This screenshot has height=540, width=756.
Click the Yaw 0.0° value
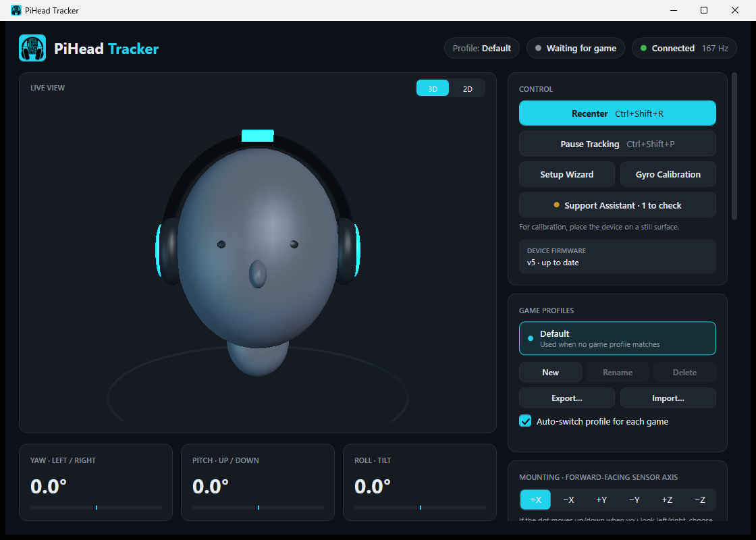point(48,486)
